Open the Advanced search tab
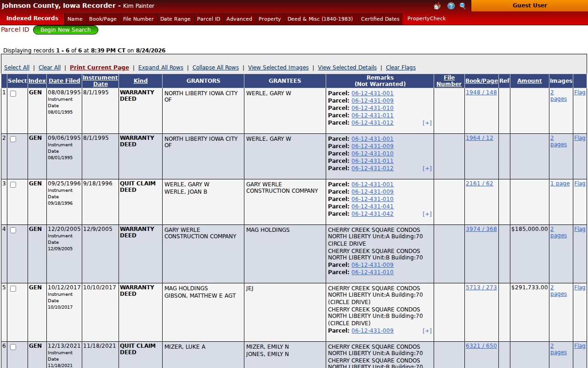Image resolution: width=588 pixels, height=368 pixels. pyautogui.click(x=239, y=19)
